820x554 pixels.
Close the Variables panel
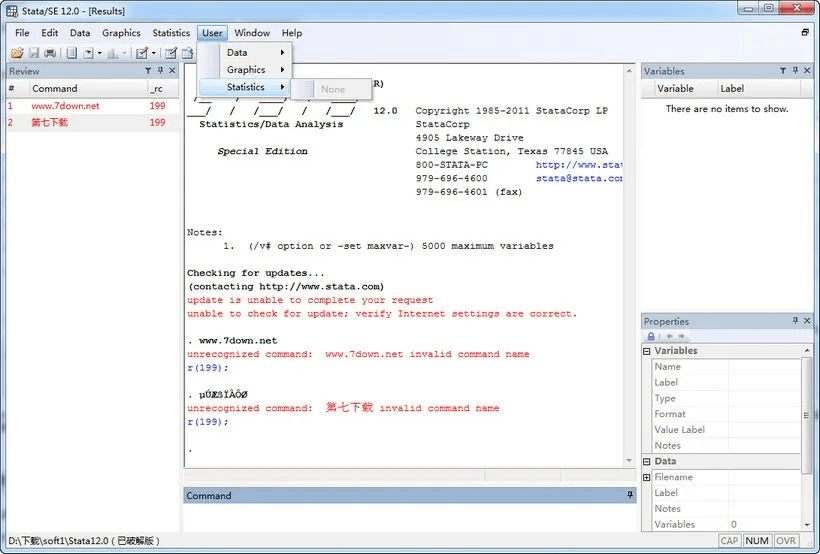807,71
